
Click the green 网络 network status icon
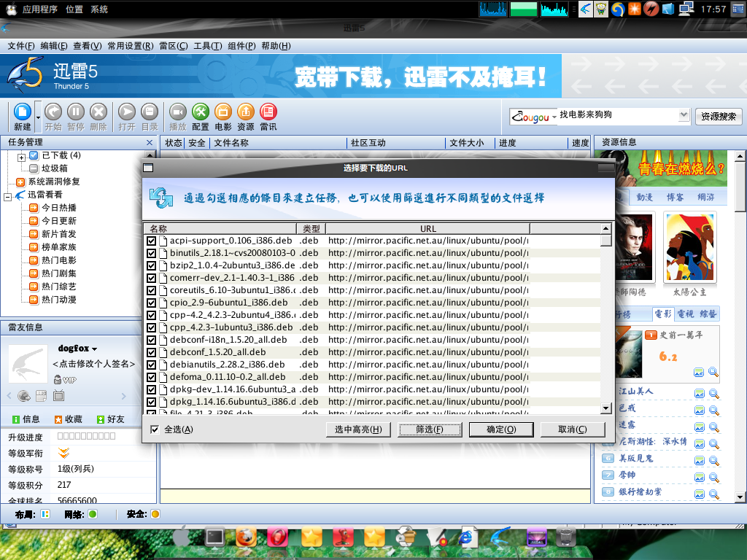pos(93,514)
